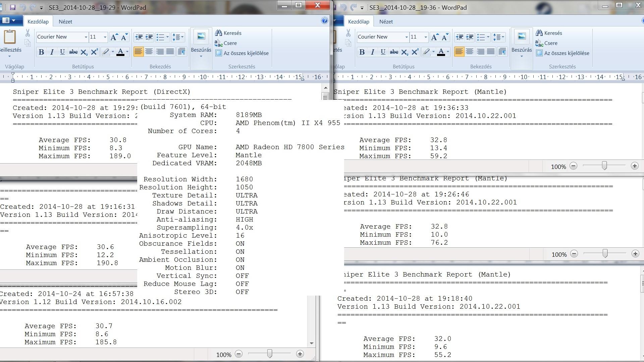Toggle Italic in right WordPad window
This screenshot has height=362, width=644.
click(x=372, y=52)
